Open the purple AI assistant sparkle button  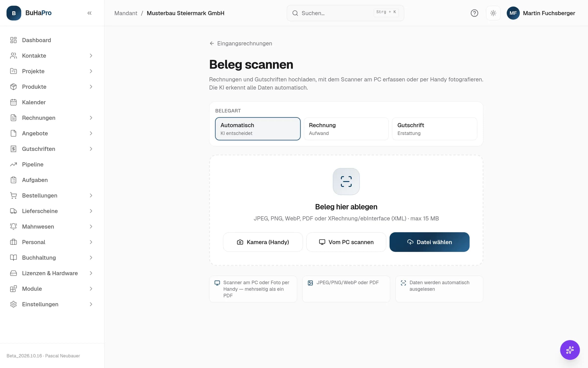click(570, 350)
